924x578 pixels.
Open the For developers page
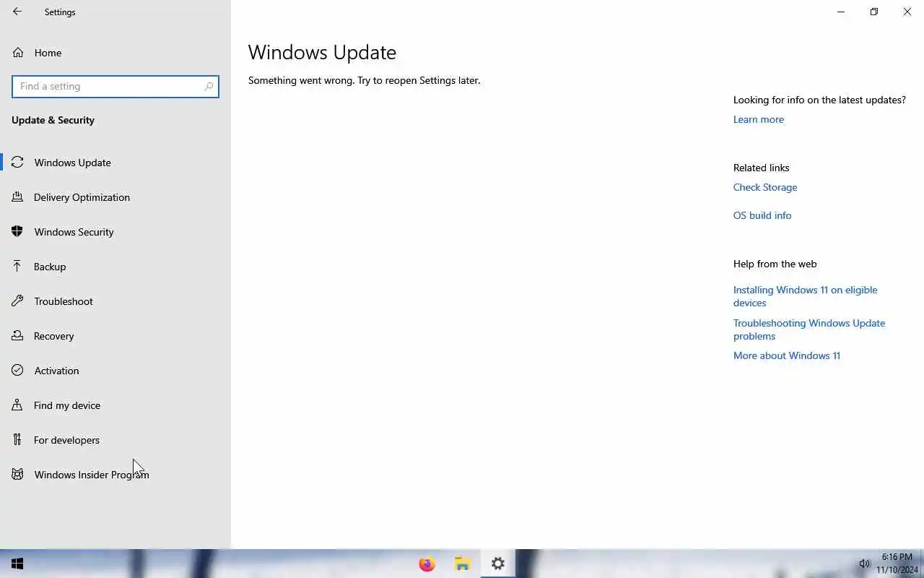tap(115, 440)
